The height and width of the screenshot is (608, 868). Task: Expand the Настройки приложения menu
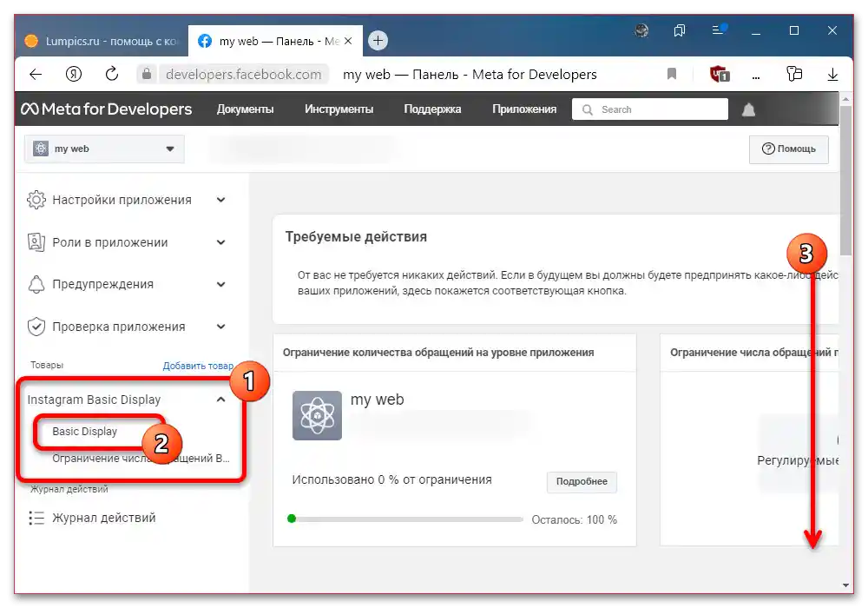[x=221, y=199]
